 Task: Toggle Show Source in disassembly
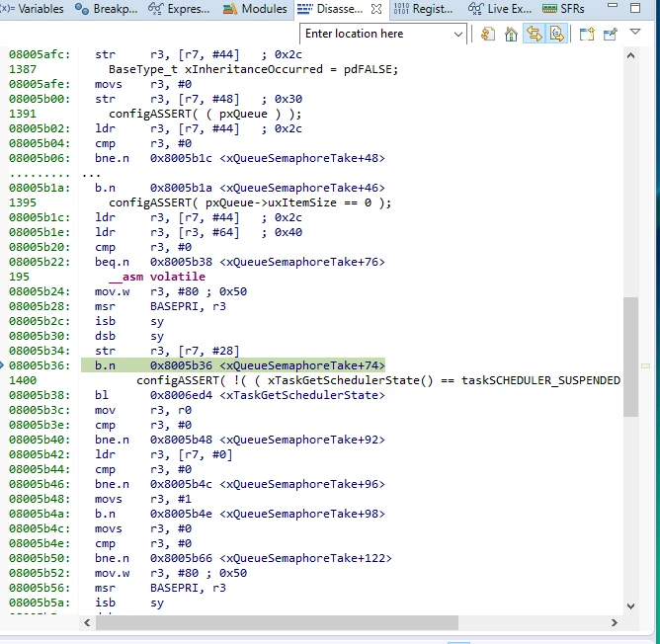(x=557, y=34)
